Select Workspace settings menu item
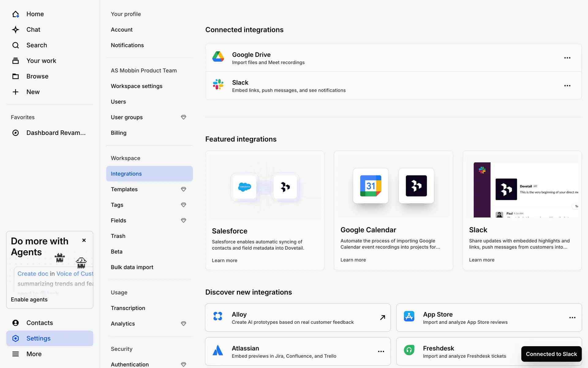Image resolution: width=588 pixels, height=368 pixels. coord(137,86)
